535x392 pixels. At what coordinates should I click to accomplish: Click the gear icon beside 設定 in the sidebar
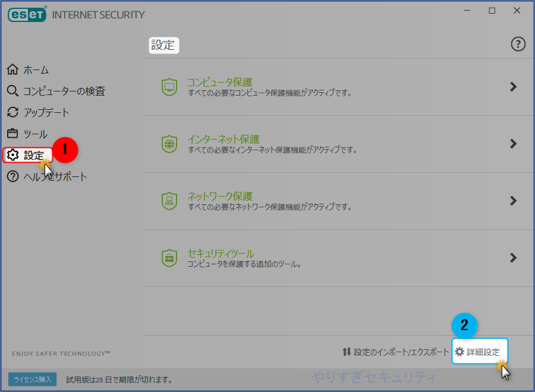(x=12, y=155)
